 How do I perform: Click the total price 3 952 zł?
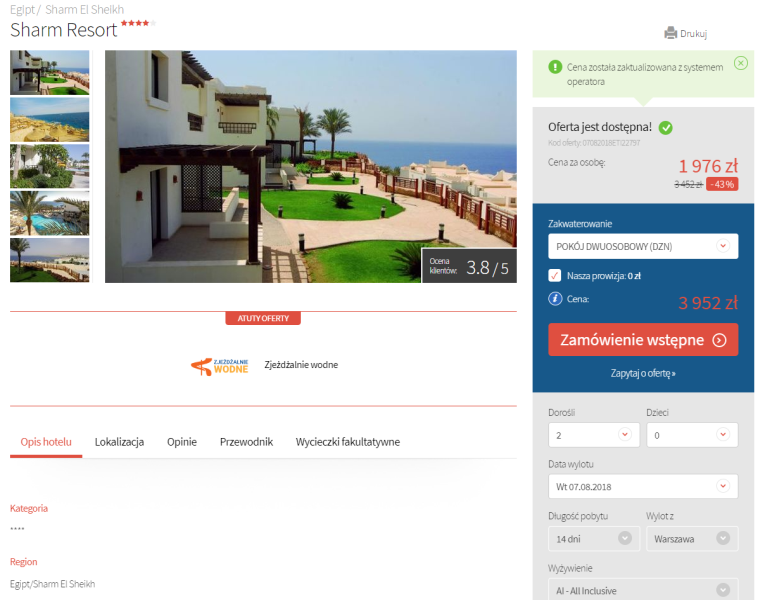[708, 303]
